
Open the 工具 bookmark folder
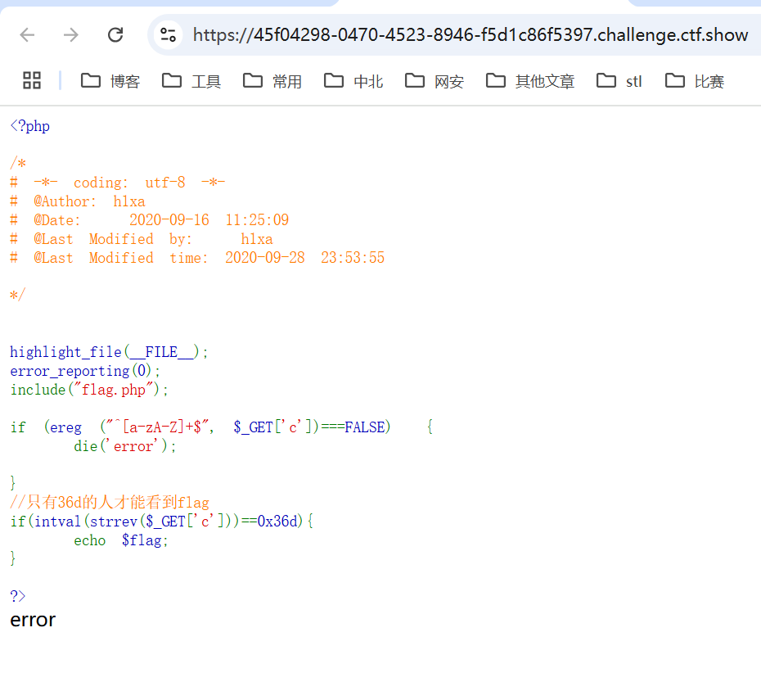[191, 81]
